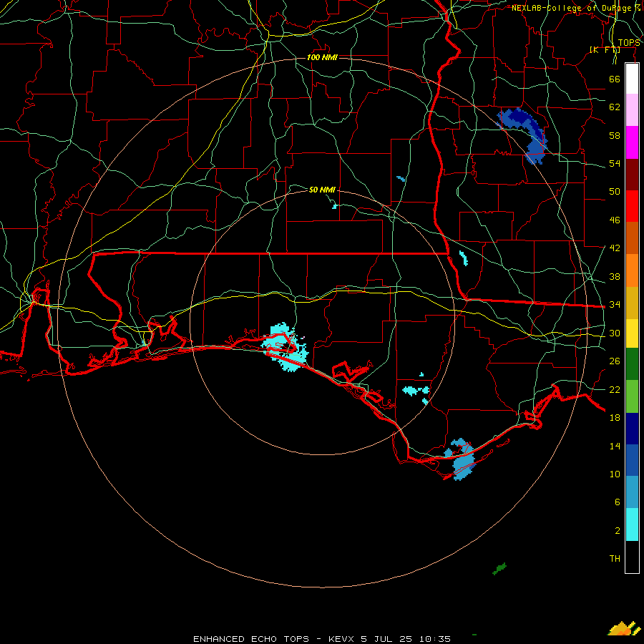
Task: Click the yellow legend swatch
Action: tap(632, 333)
